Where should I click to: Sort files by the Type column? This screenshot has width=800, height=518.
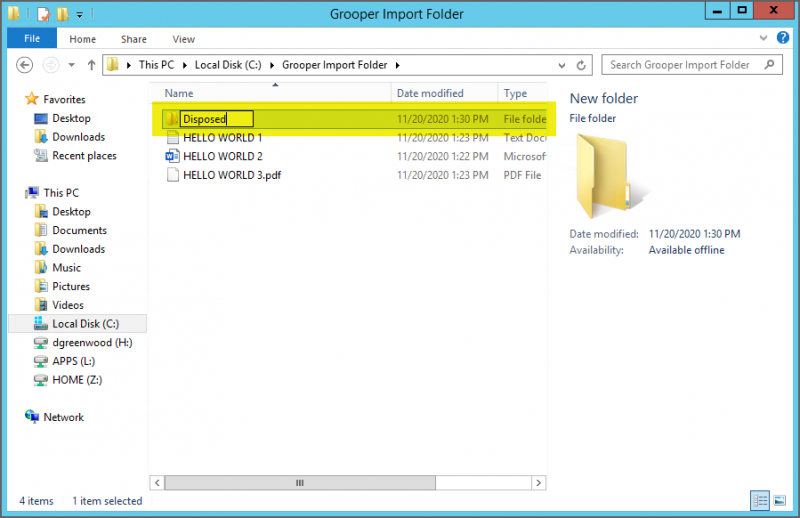click(515, 93)
